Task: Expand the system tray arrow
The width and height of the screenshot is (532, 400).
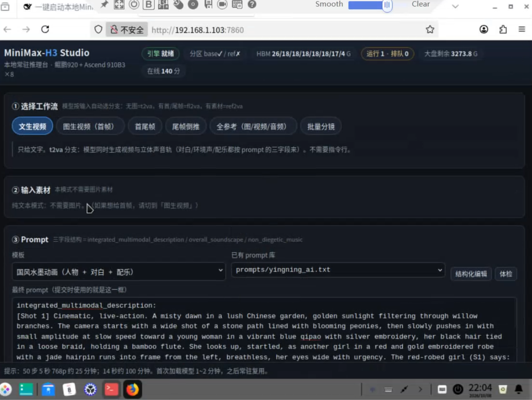Action: pos(420,389)
